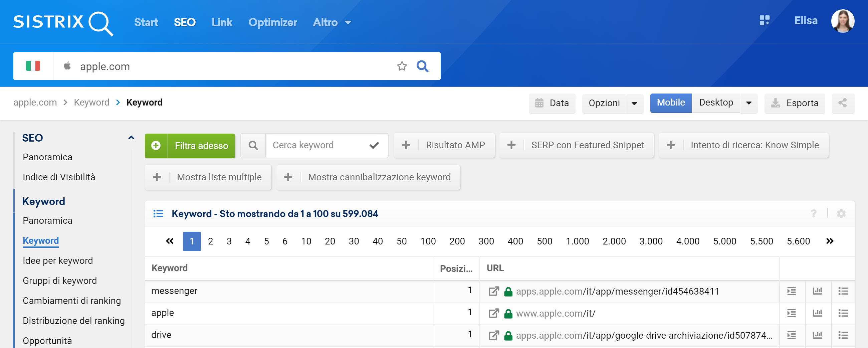Click the Esporta button

tap(795, 103)
